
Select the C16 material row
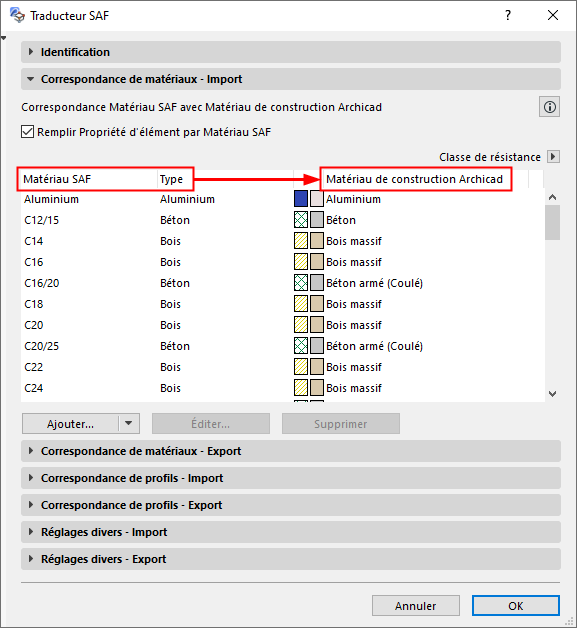pos(283,262)
